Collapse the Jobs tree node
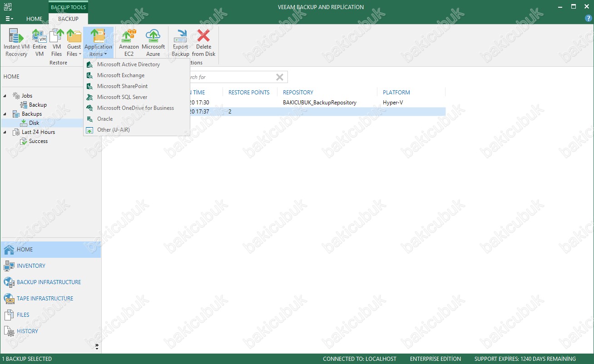The image size is (594, 364). [x=5, y=96]
